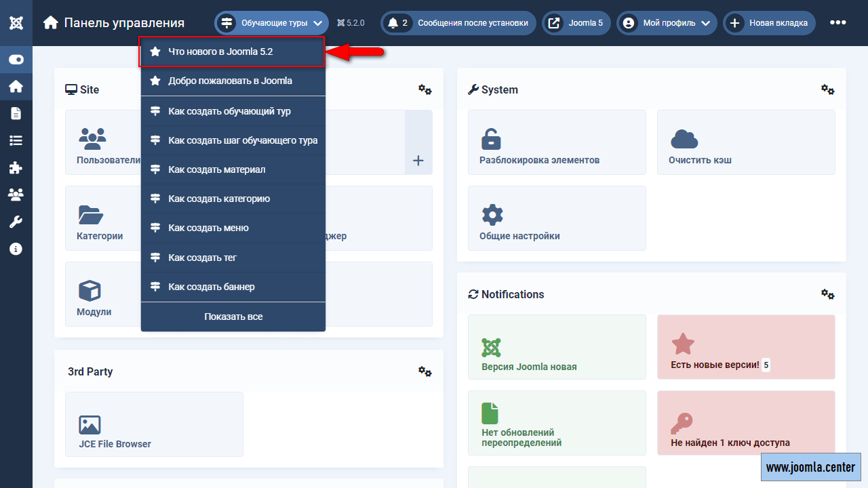Start the Как создать баннер tour
Image resolution: width=868 pixels, height=488 pixels.
[x=233, y=287]
